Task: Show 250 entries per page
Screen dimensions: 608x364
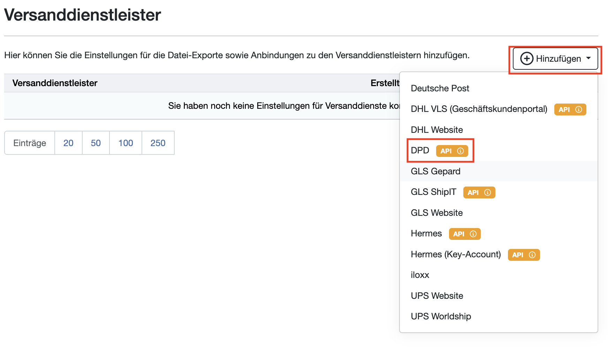Action: pos(158,143)
